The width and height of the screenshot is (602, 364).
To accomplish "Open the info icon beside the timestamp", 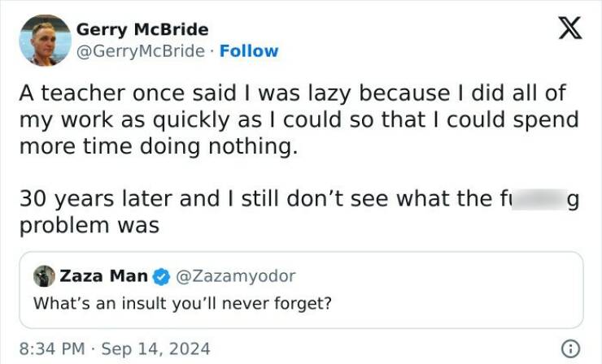I will click(x=573, y=349).
